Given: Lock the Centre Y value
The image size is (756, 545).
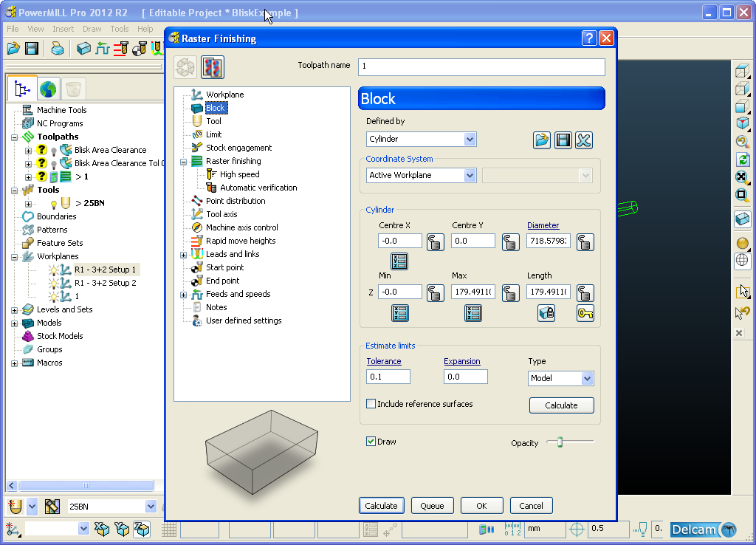Looking at the screenshot, I should tap(511, 242).
